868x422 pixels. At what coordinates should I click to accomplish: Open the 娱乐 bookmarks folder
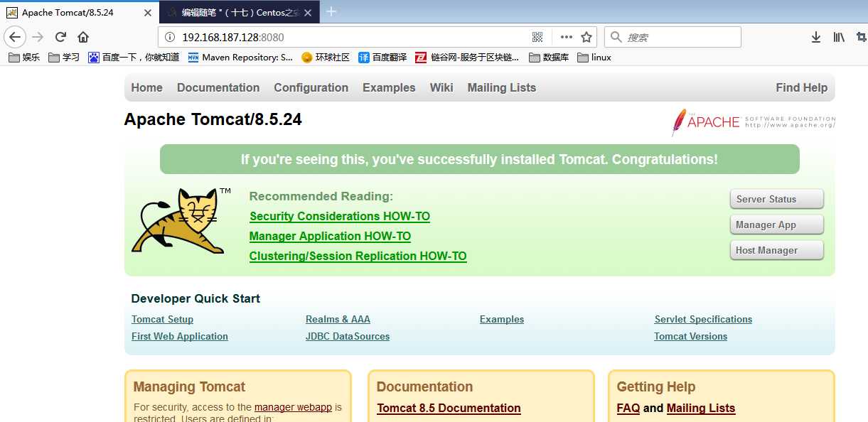pos(24,58)
